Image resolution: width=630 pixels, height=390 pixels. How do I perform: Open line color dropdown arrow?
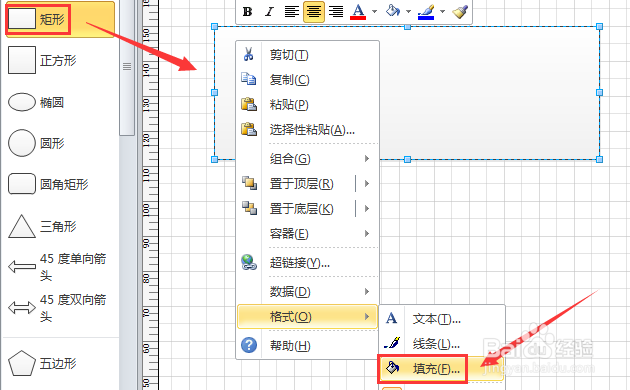pos(442,12)
